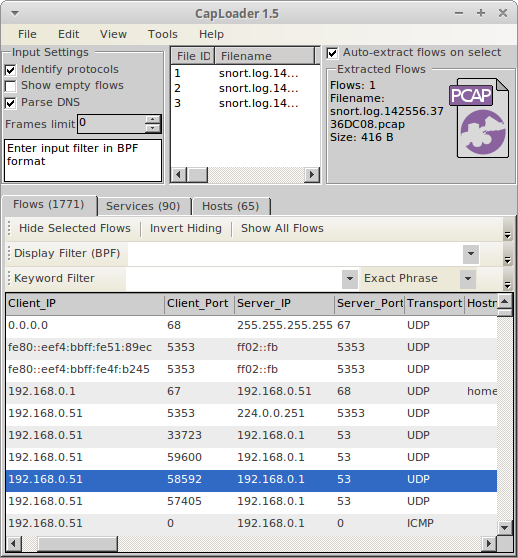The image size is (518, 558).
Task: Select flow to 224.0.0.251
Action: pos(251,414)
